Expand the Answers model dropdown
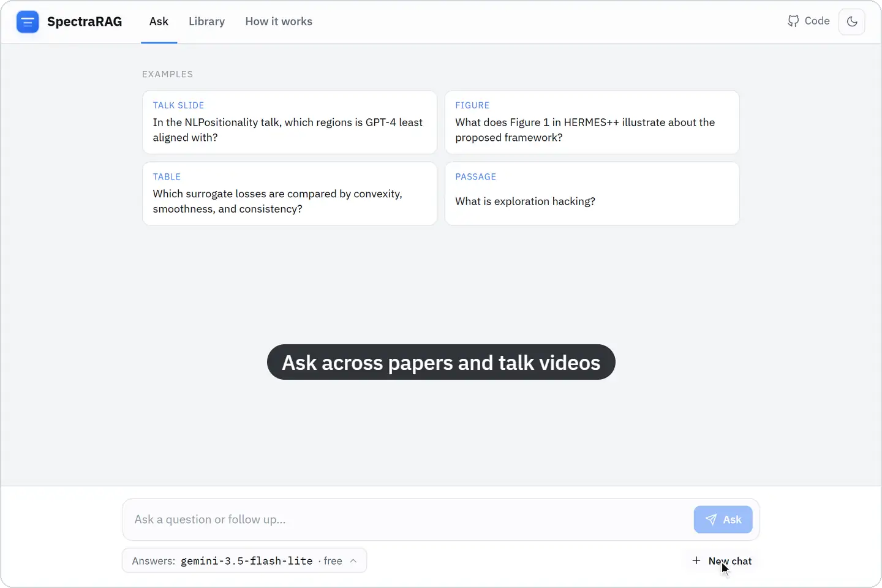The image size is (882, 588). pyautogui.click(x=244, y=560)
